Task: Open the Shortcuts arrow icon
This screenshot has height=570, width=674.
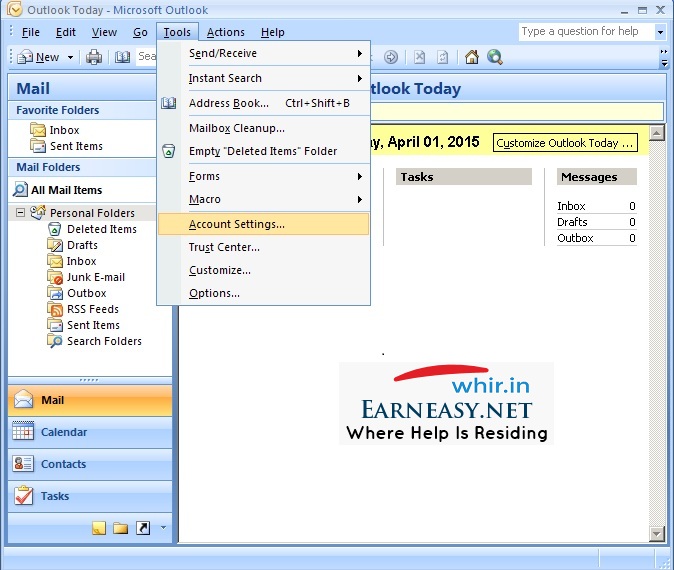Action: [143, 528]
